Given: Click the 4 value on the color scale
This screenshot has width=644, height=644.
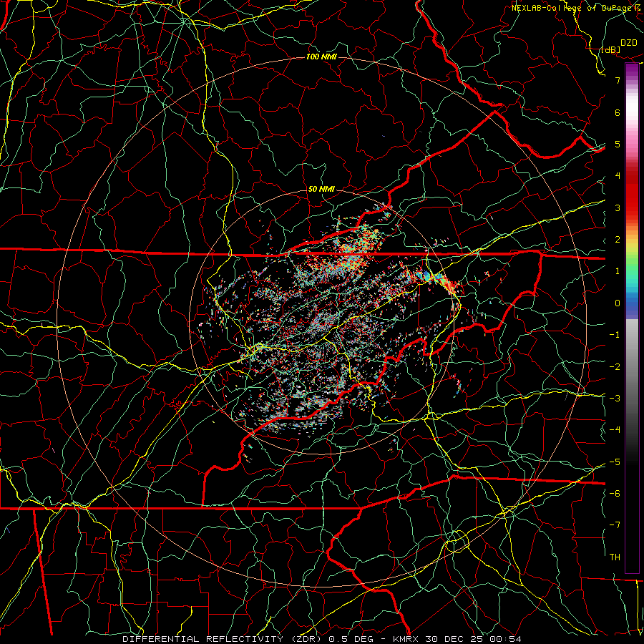Looking at the screenshot, I should [x=618, y=176].
